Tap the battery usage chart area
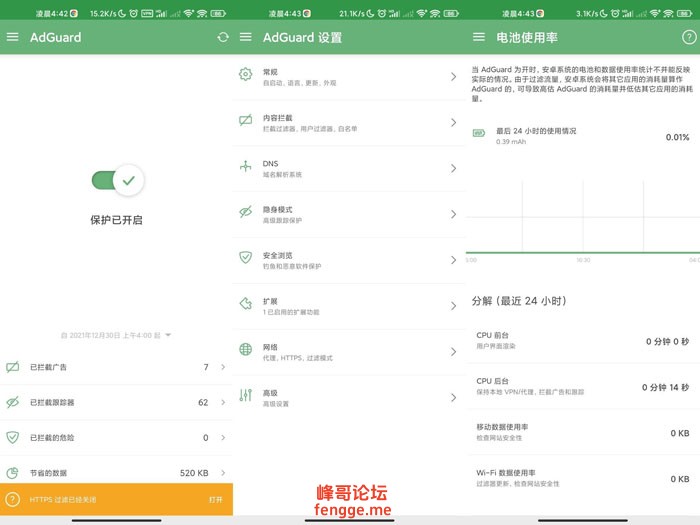Viewport: 700px width, 525px height. [583, 219]
